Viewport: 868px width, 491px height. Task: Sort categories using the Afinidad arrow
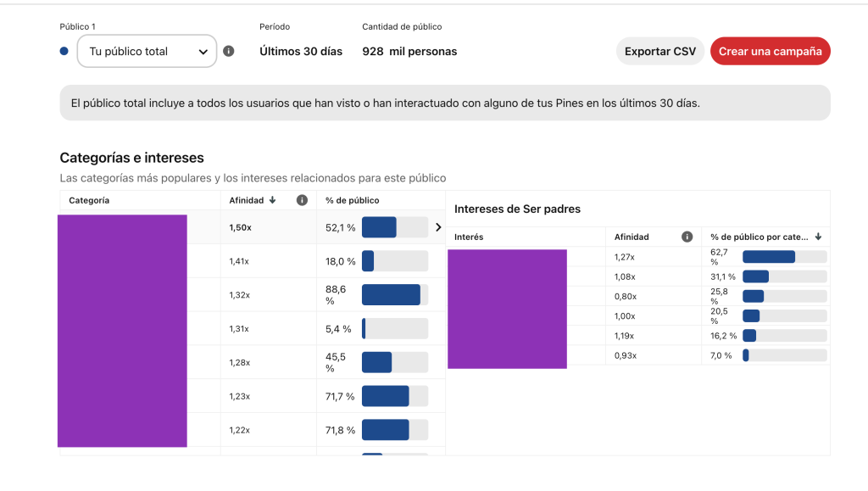tap(272, 200)
